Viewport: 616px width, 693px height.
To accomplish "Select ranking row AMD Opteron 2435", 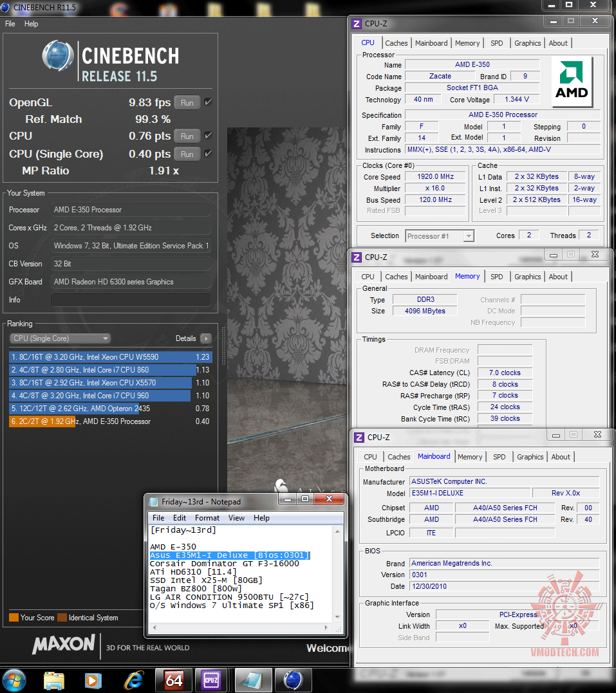I will 111,409.
